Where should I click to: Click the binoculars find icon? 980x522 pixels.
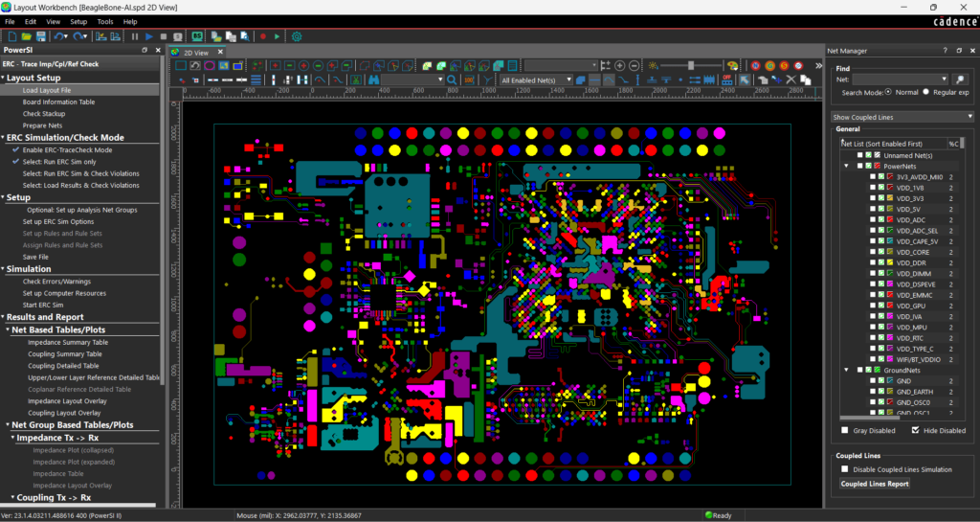point(373,80)
